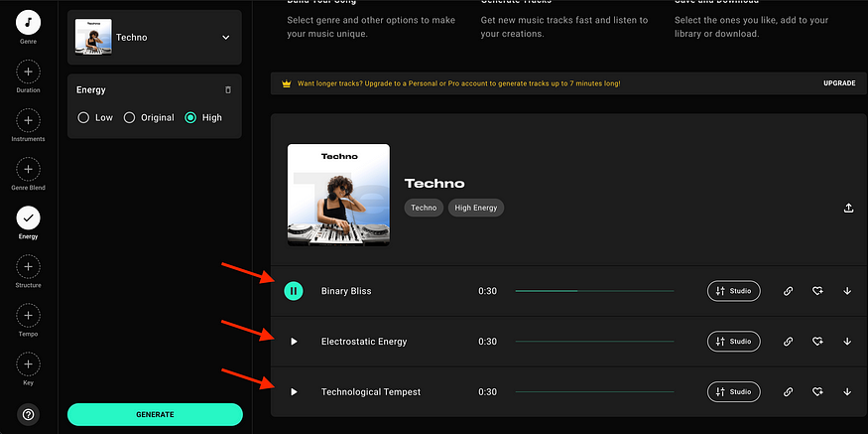The width and height of the screenshot is (868, 434).
Task: Open the checked Energy step
Action: tap(28, 217)
